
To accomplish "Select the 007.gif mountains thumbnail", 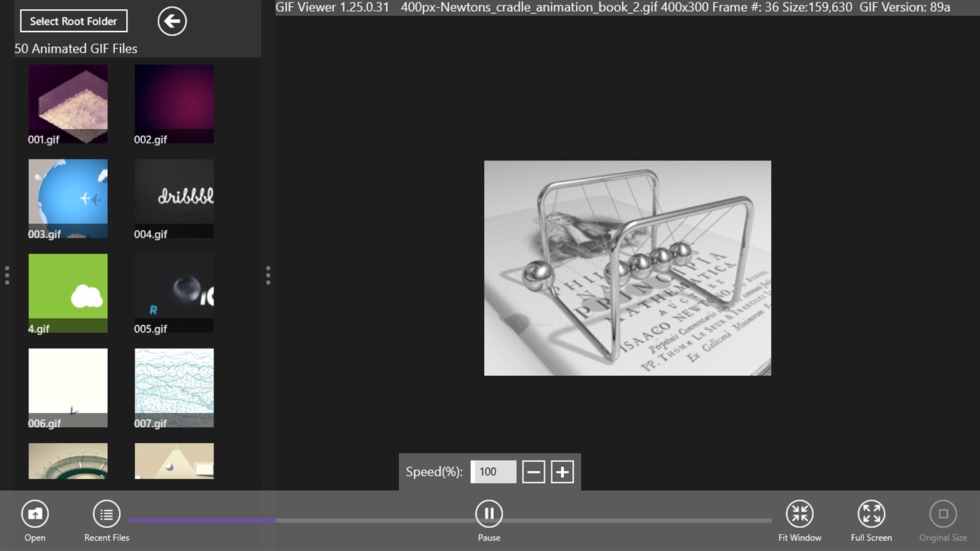I will [174, 387].
